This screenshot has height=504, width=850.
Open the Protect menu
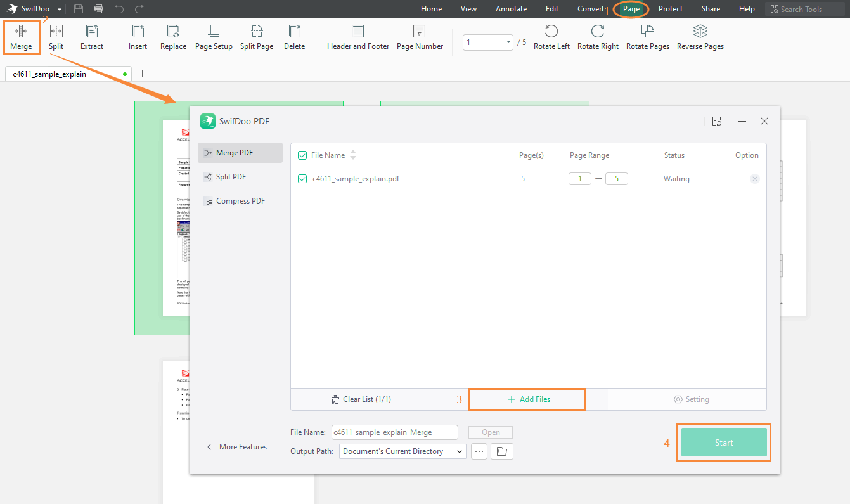(671, 9)
